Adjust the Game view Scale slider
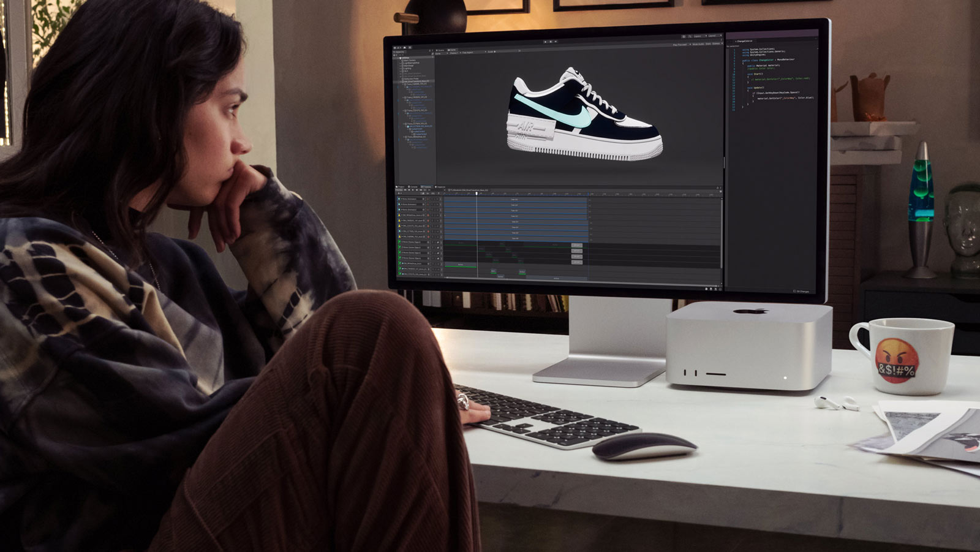980x552 pixels. pos(507,51)
